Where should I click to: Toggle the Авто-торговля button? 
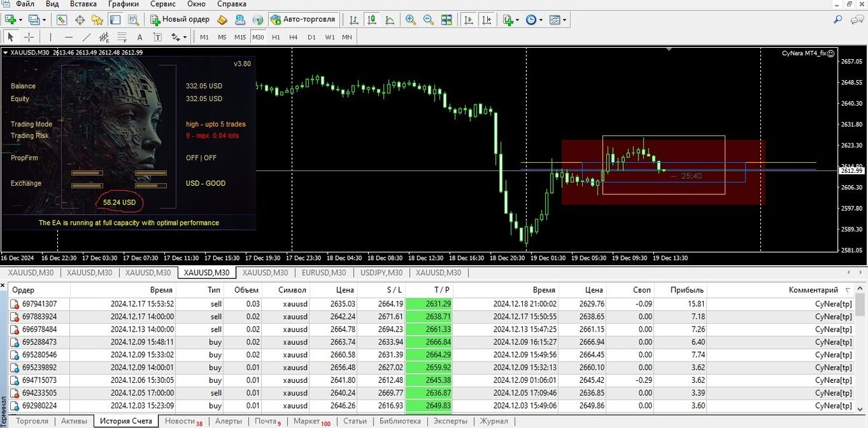pyautogui.click(x=303, y=20)
